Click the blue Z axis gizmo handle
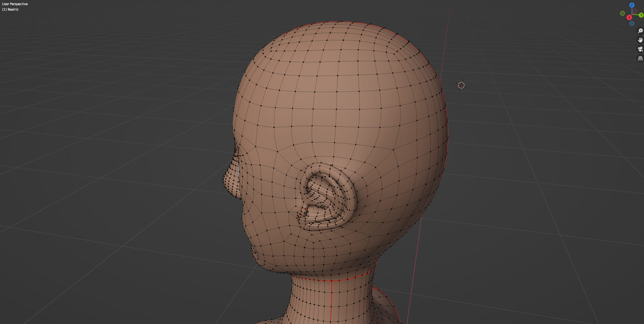Screen dimensions: 644x324 [632, 5]
